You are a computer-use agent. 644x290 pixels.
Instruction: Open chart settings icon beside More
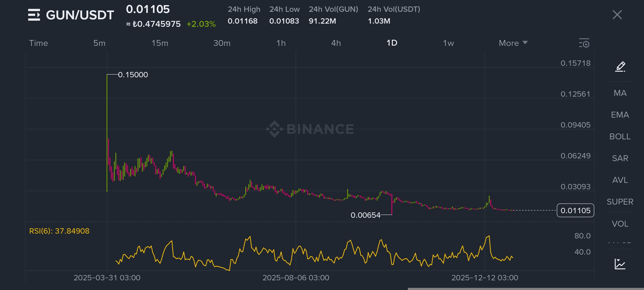coord(584,43)
